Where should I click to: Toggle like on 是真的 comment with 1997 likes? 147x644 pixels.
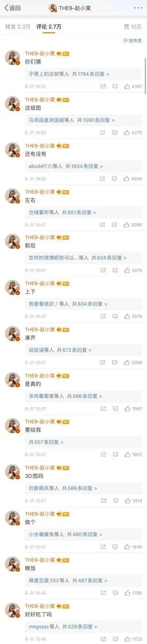[133, 408]
